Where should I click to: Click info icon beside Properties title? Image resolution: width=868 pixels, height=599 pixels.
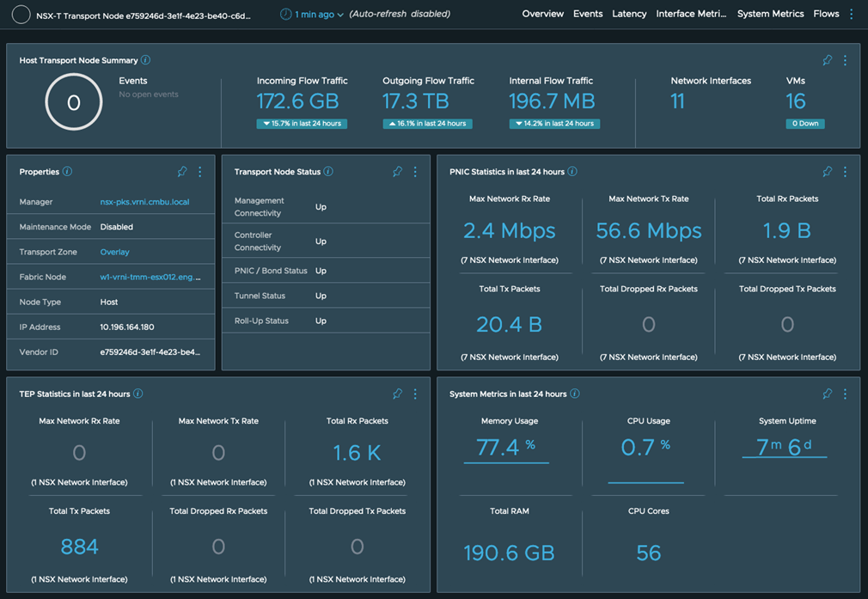(x=67, y=172)
